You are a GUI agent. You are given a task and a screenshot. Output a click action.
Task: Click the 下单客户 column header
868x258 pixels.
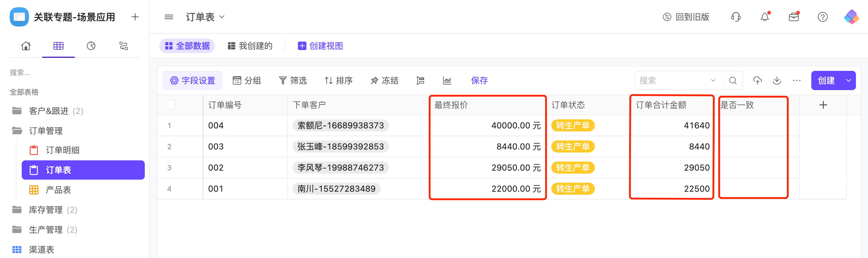(358, 105)
